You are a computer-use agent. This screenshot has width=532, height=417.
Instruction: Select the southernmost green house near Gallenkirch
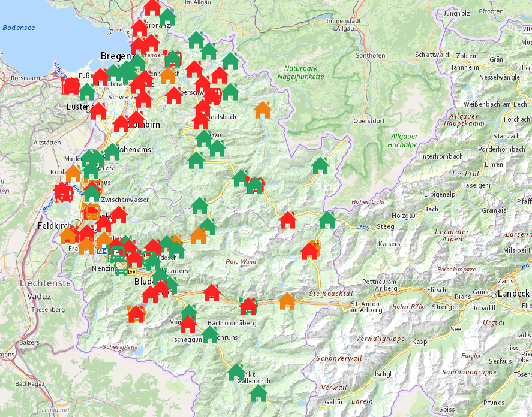click(x=258, y=393)
